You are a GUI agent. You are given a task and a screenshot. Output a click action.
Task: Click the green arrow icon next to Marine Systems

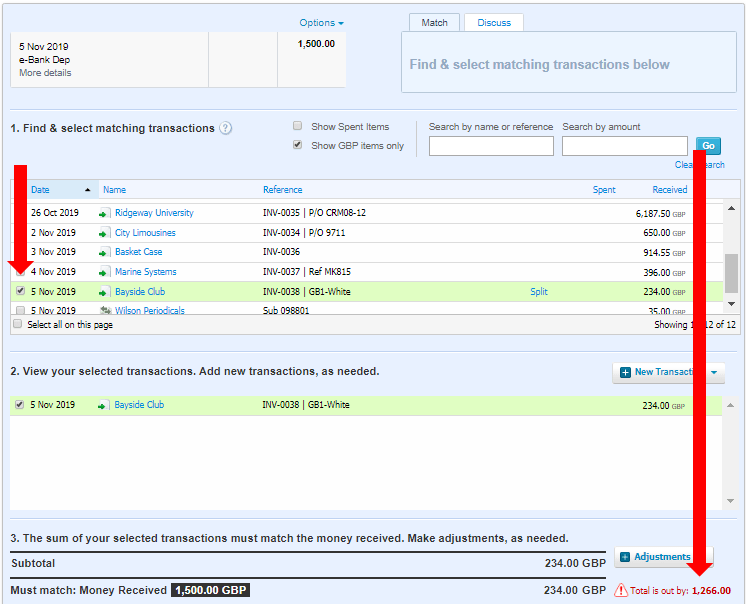point(104,272)
